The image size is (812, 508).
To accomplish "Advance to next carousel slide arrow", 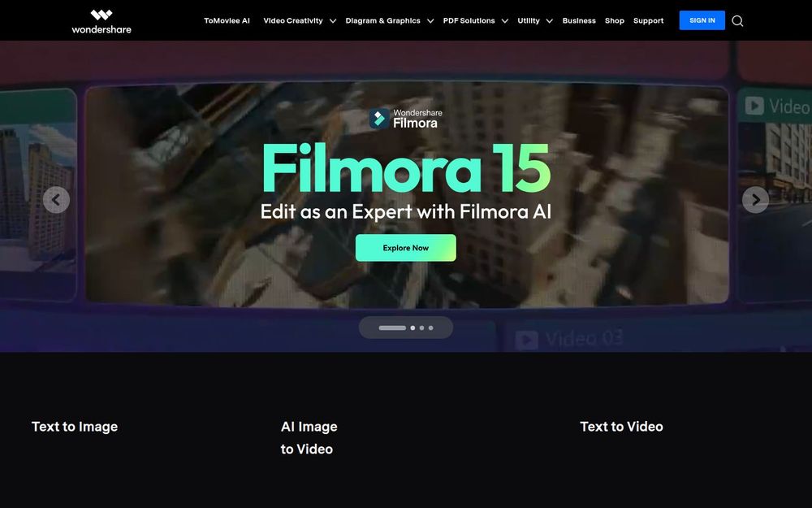I will point(755,200).
